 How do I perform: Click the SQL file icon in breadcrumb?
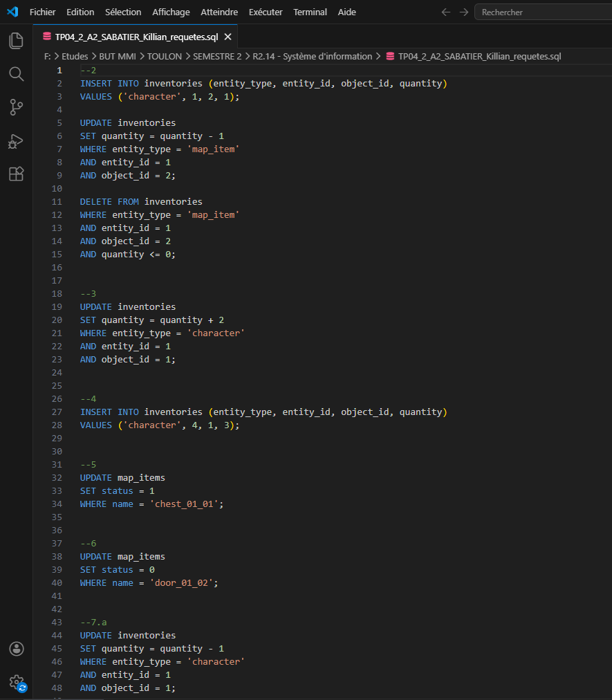[x=390, y=56]
